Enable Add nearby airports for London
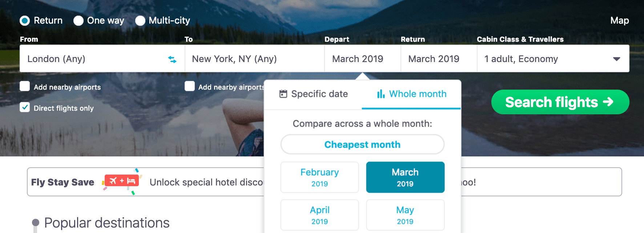The height and width of the screenshot is (233, 644). pyautogui.click(x=24, y=86)
